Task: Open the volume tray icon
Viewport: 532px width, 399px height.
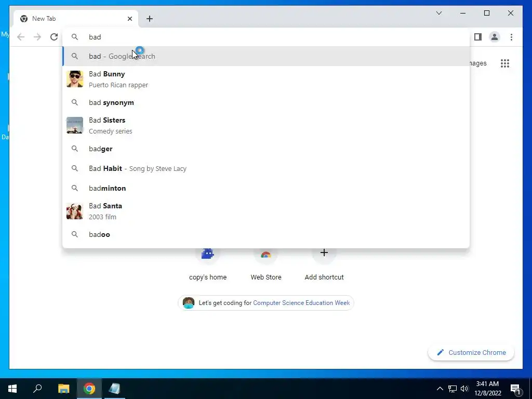Action: (x=464, y=389)
